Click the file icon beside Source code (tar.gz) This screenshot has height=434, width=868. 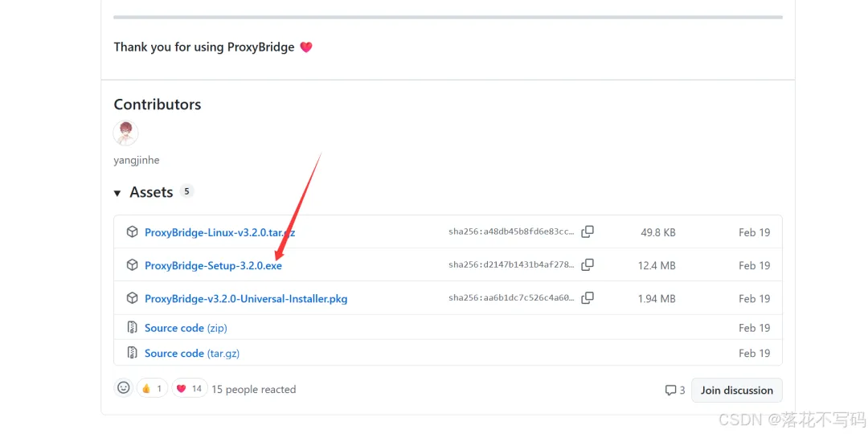(132, 353)
